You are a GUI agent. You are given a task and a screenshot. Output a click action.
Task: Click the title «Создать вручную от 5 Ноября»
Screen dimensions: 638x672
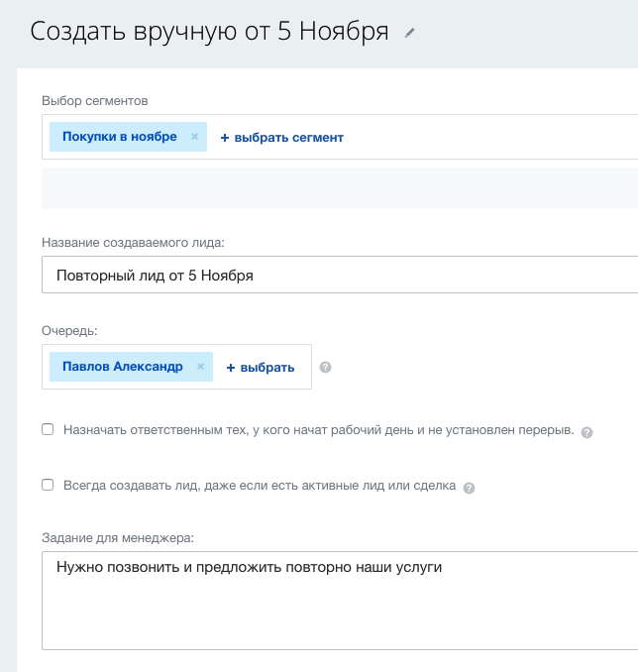tap(209, 32)
